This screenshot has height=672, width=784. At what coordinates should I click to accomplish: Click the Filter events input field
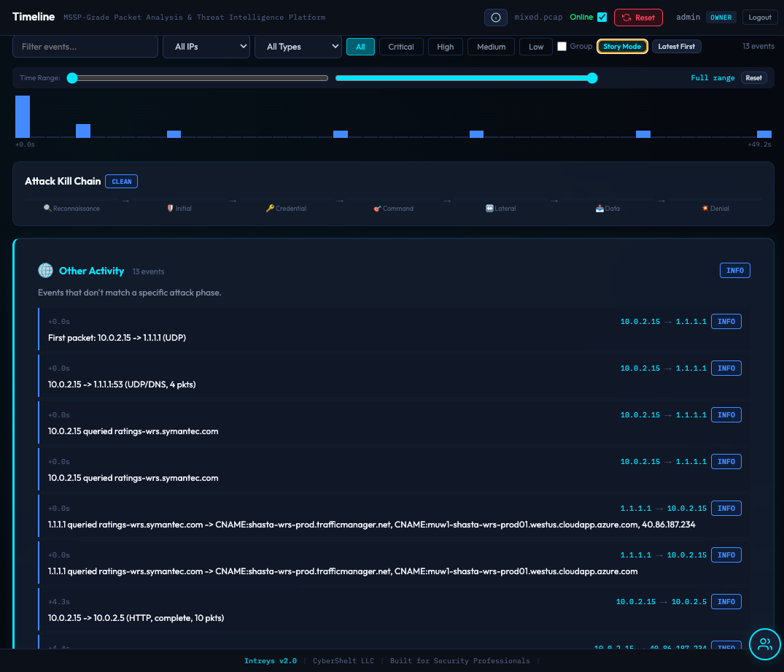tap(85, 46)
